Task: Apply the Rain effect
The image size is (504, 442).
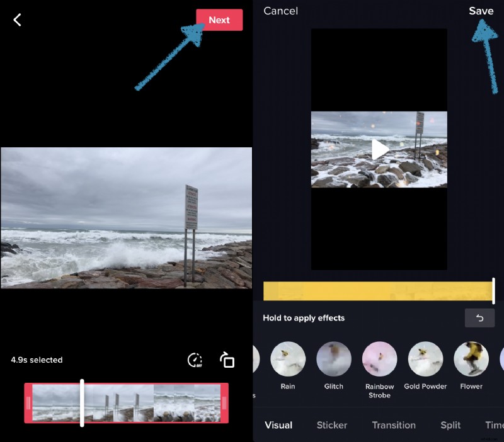Action: click(287, 358)
